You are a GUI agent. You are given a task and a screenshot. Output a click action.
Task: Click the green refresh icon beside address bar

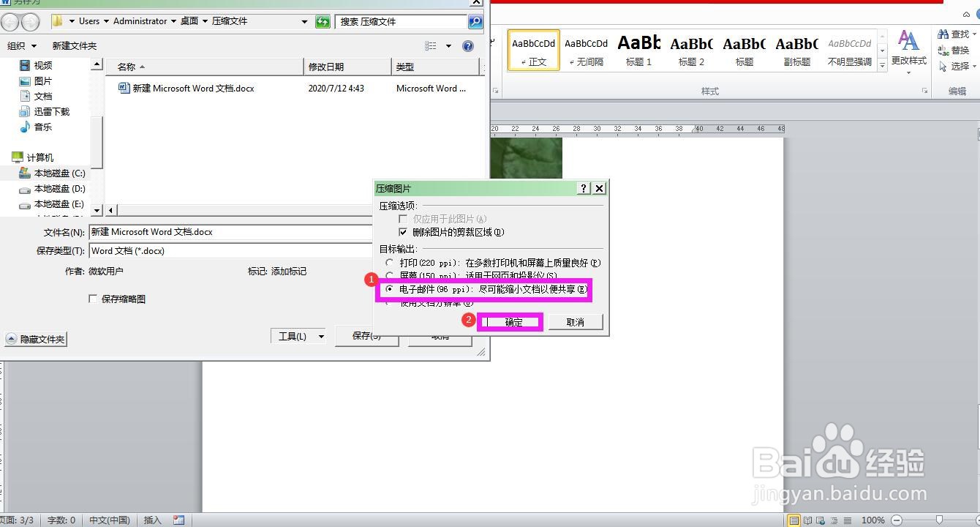(323, 22)
